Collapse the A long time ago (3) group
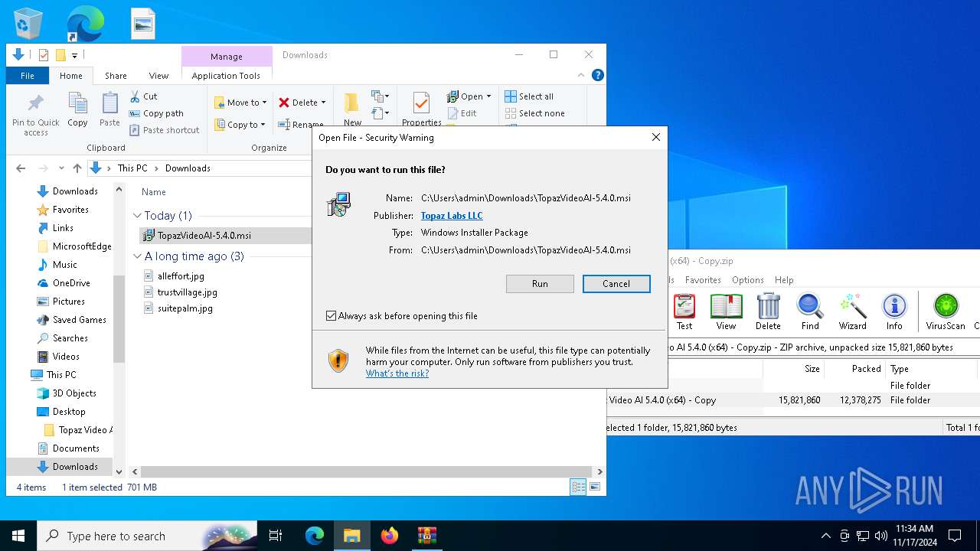This screenshot has width=980, height=551. coord(138,256)
